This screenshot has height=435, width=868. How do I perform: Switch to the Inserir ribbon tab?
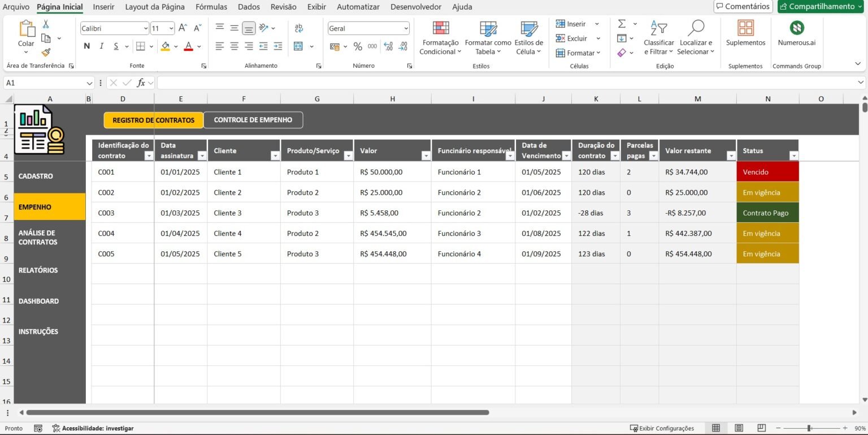(103, 7)
